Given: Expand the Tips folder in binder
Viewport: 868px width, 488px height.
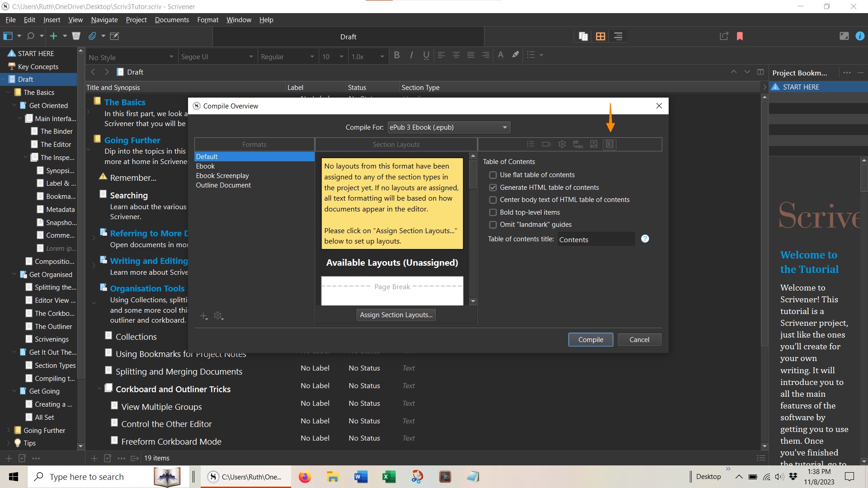Looking at the screenshot, I should [x=8, y=443].
